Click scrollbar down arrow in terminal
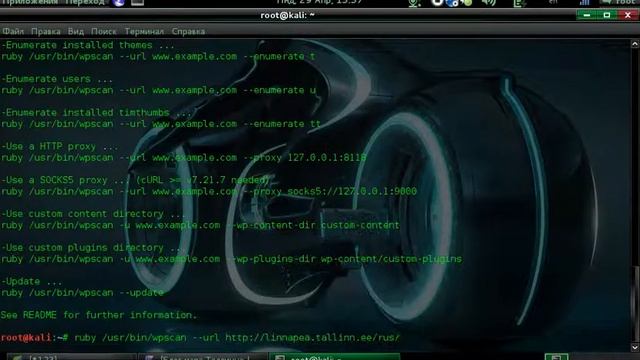The image size is (640, 360). [635, 347]
